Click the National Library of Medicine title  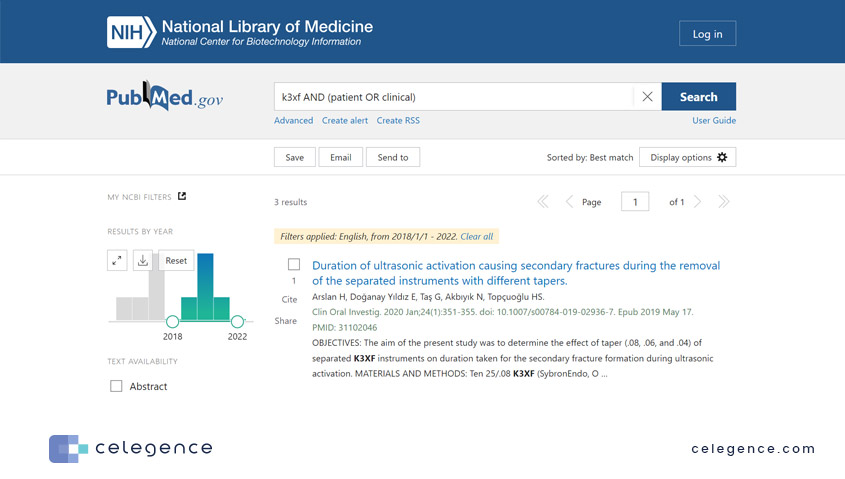[267, 26]
